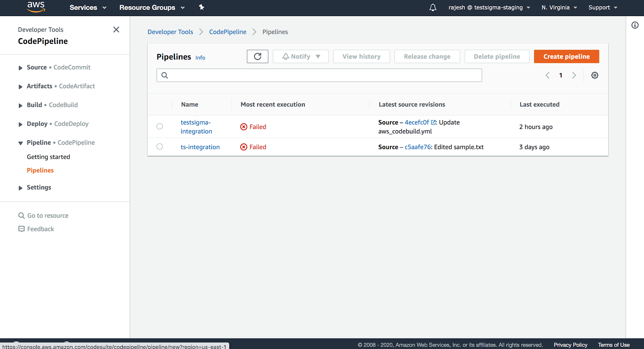Open the Support menu
The image size is (644, 349).
[x=603, y=8]
